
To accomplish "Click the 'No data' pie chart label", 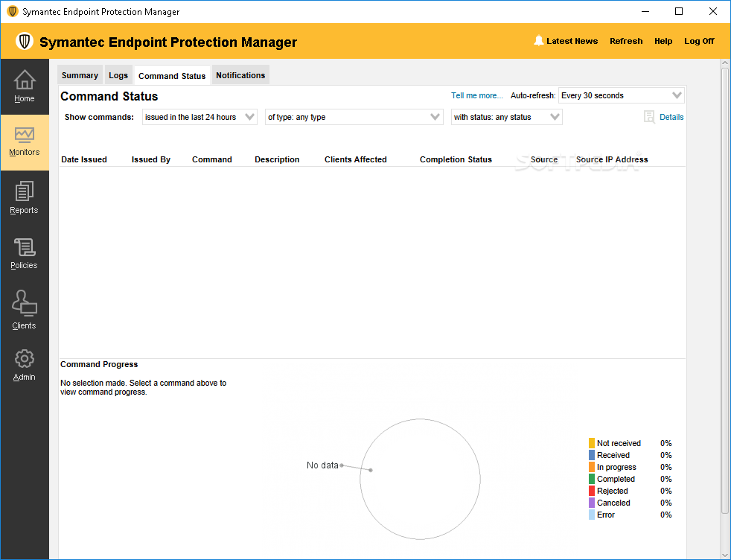I will coord(322,465).
